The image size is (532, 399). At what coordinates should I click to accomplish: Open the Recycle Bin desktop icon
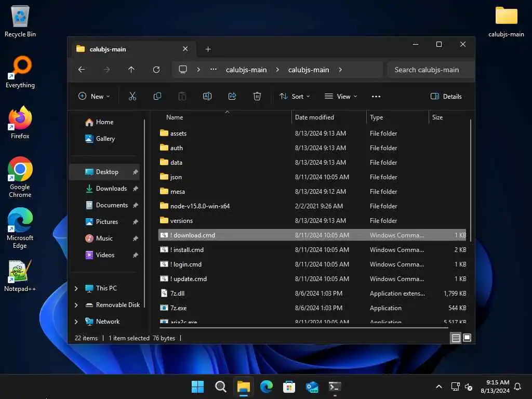click(x=20, y=21)
